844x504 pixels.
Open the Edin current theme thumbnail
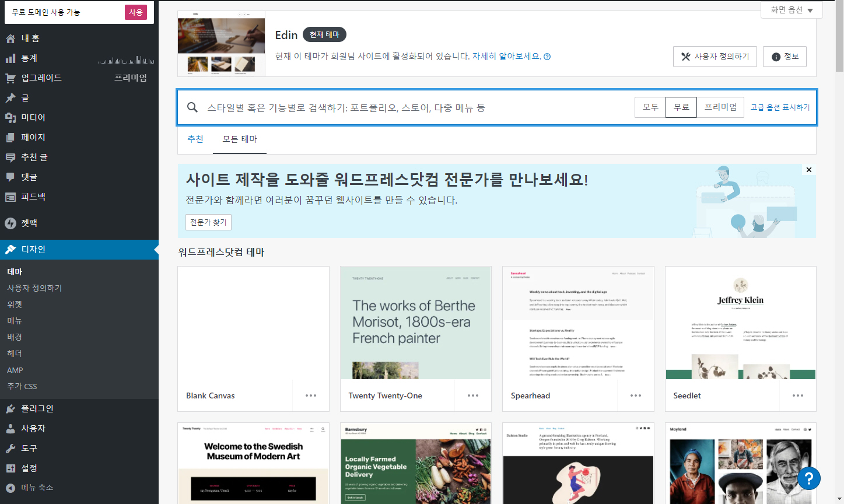click(x=221, y=44)
